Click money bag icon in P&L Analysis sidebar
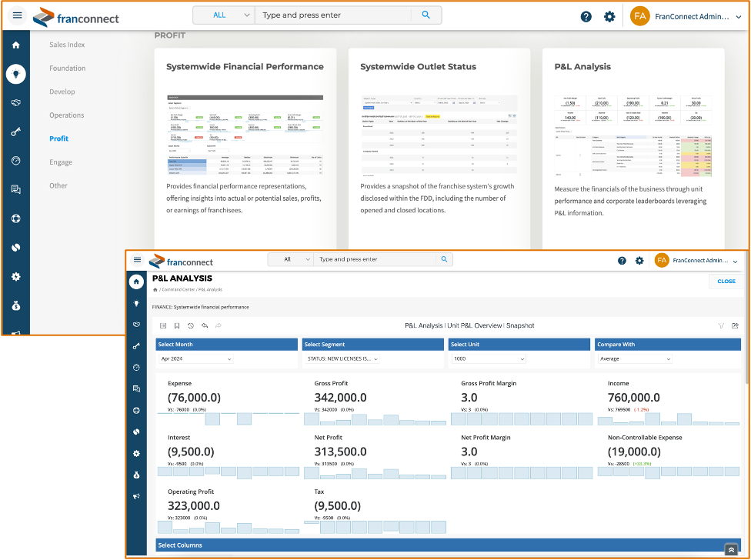 [x=136, y=475]
